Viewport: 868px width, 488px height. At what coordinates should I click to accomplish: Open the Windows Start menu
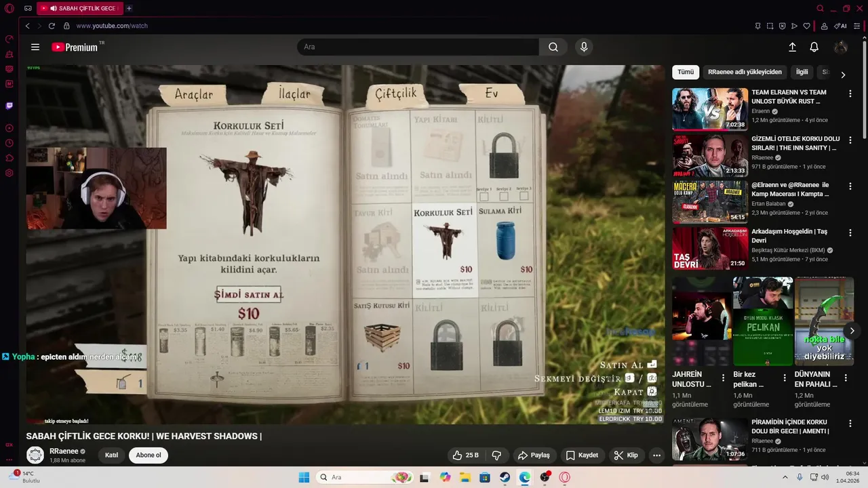(x=304, y=477)
